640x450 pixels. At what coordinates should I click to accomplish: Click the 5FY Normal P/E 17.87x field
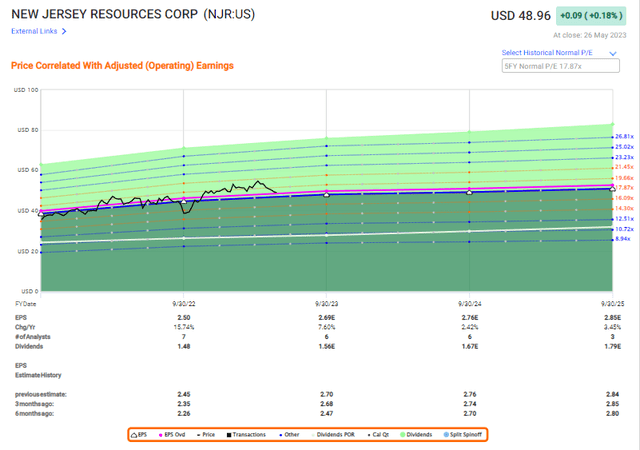[x=560, y=66]
